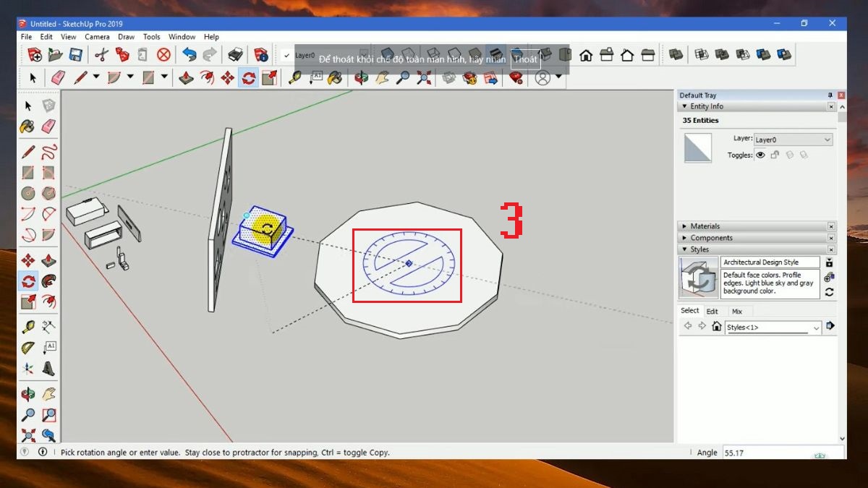Image resolution: width=868 pixels, height=488 pixels.
Task: Select the Polygon tool in left toolbar
Action: tap(48, 193)
